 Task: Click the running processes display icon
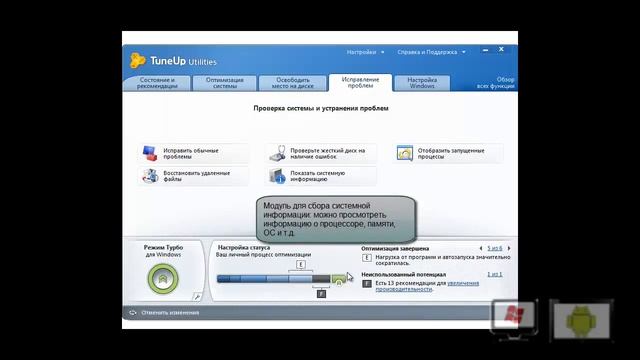coord(404,153)
